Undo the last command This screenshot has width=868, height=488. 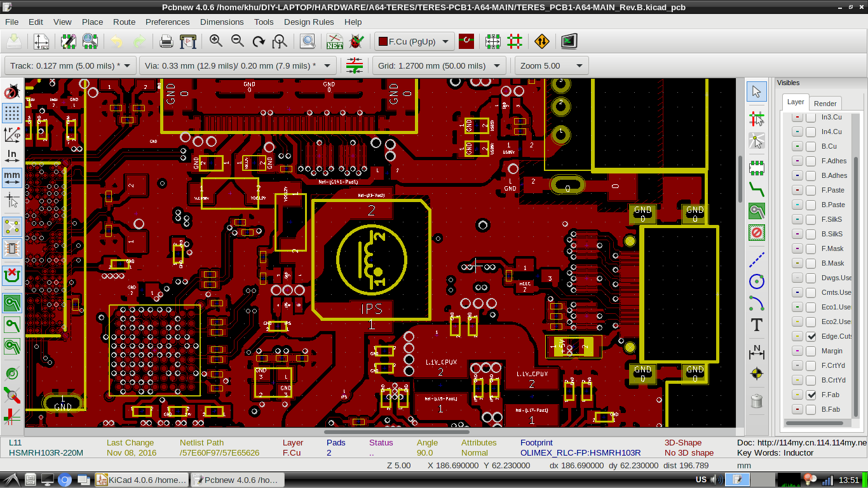(118, 42)
